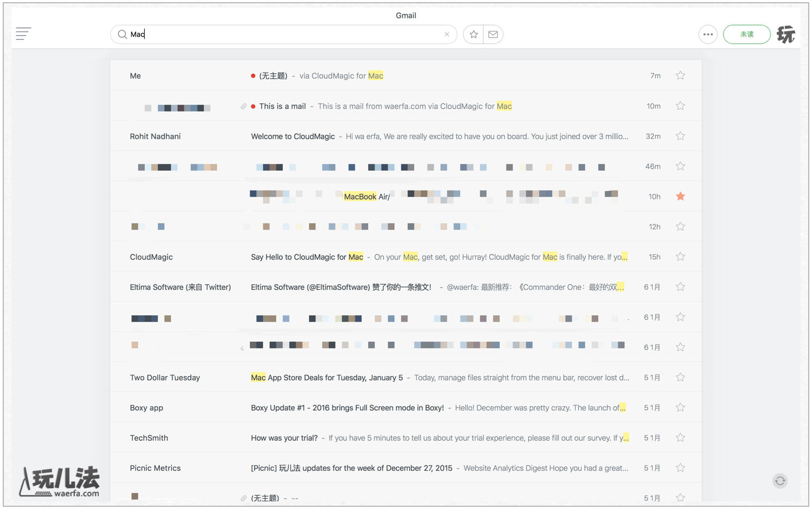Open the Picnic Metrics weekly updates email

click(x=406, y=468)
